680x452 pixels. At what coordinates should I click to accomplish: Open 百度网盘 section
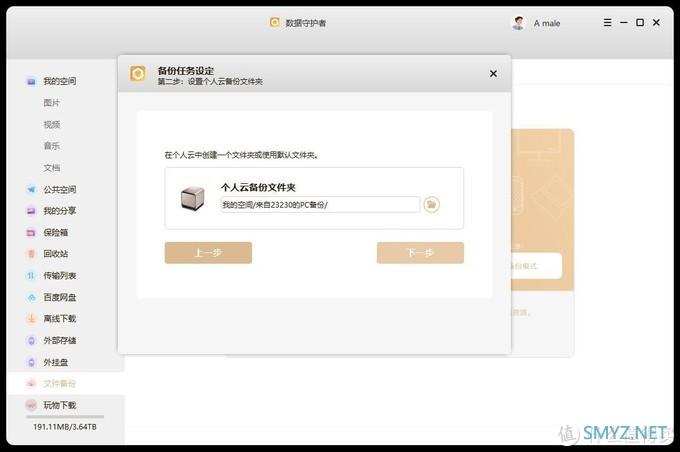click(x=60, y=297)
